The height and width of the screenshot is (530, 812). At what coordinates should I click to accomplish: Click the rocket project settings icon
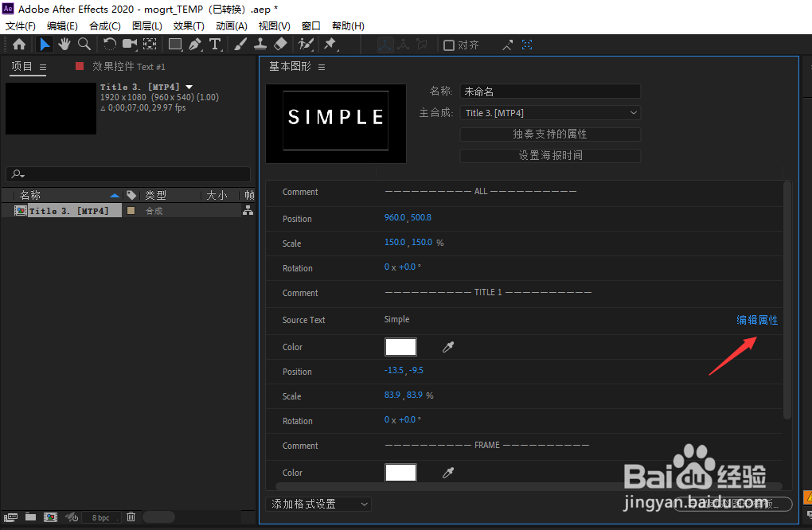pyautogui.click(x=71, y=517)
